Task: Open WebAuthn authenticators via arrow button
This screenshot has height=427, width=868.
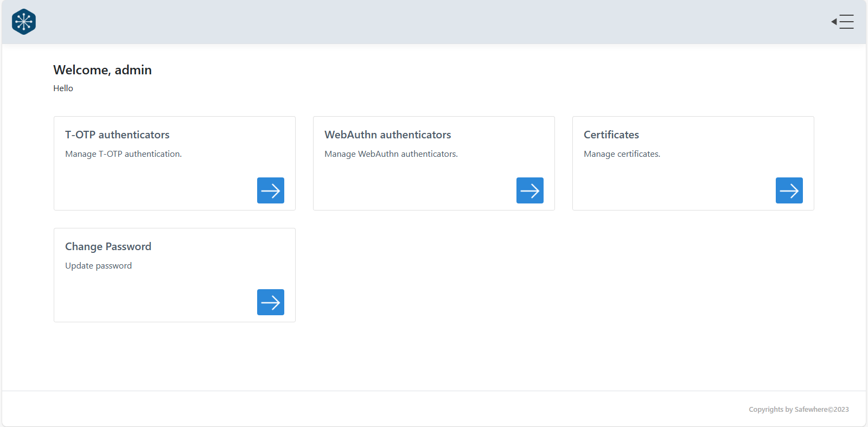Action: coord(529,190)
